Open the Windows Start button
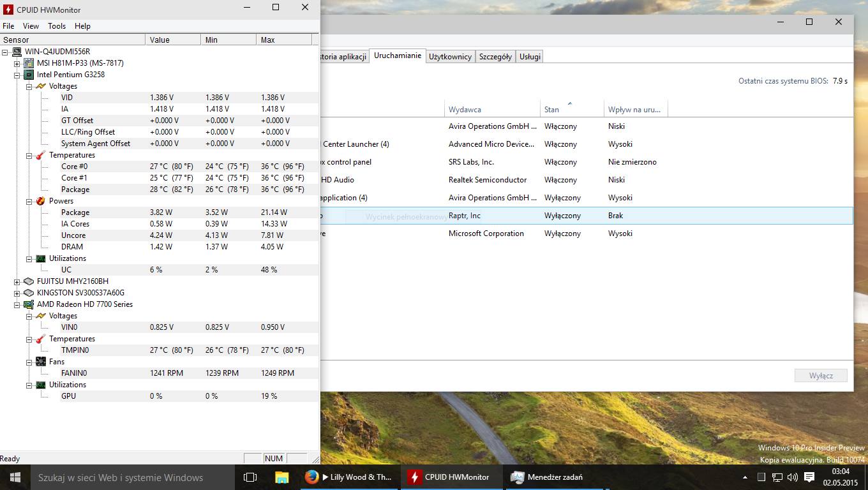 coord(15,477)
